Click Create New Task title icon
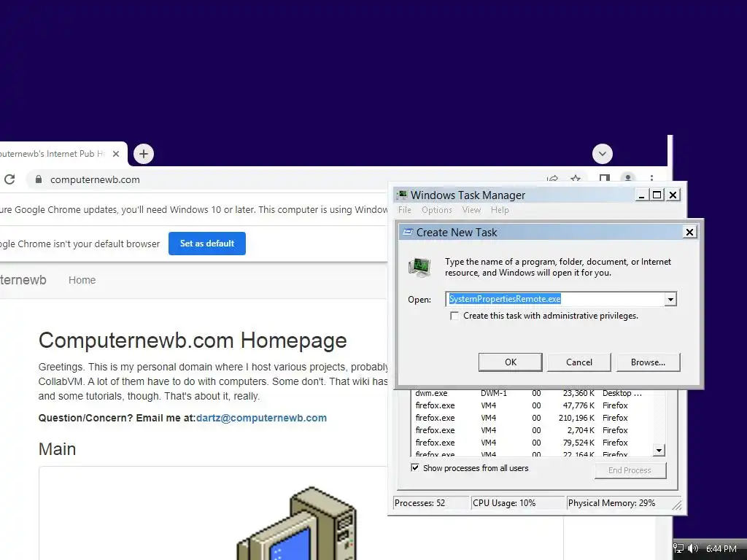The height and width of the screenshot is (560, 747). 408,232
